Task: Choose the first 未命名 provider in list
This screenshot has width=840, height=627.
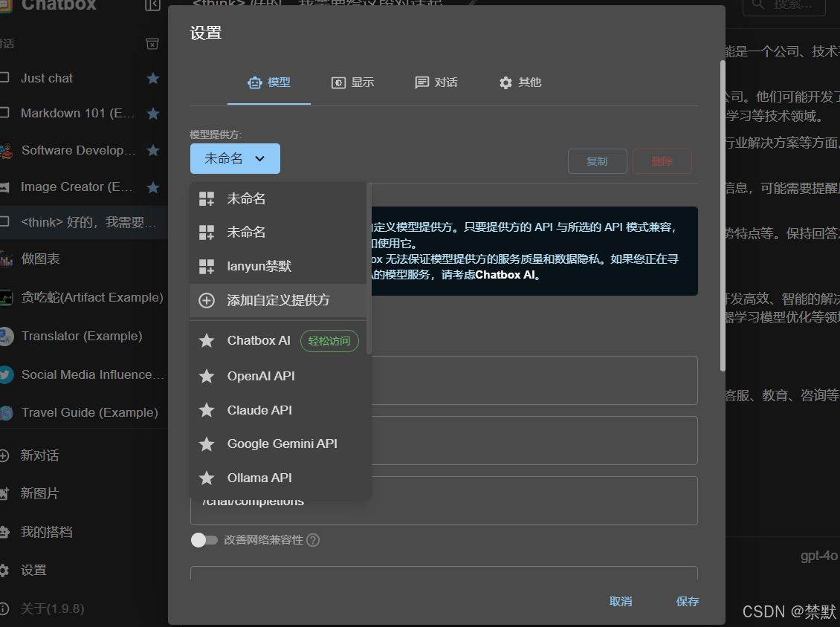Action: click(278, 198)
